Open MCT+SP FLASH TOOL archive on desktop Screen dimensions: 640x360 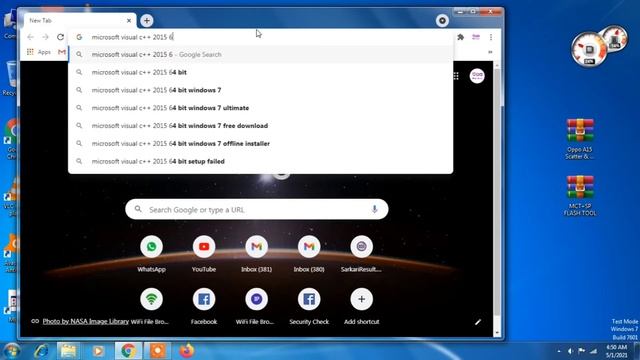pos(580,195)
